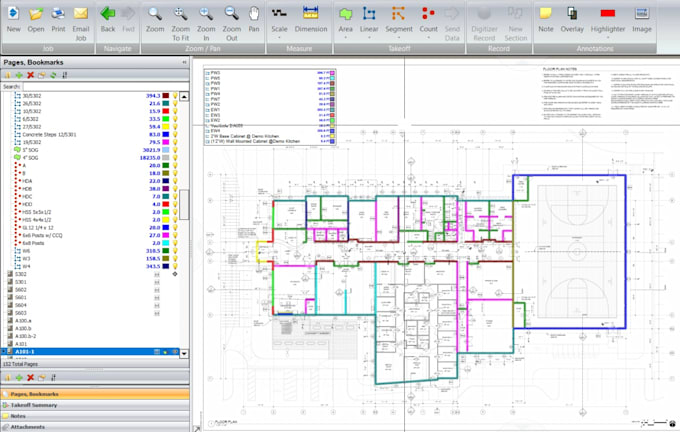680x432 pixels.
Task: Click the Search input field
Action: 105,87
